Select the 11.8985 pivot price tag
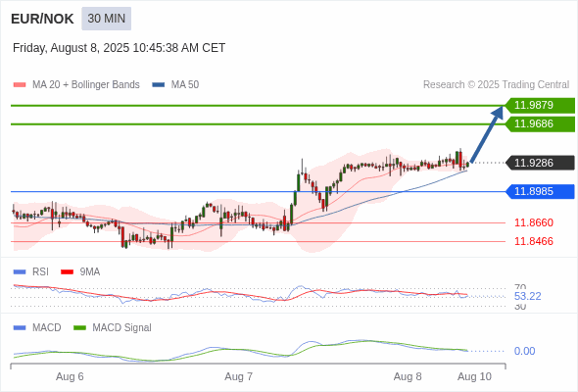Screen dimensions: 578x392 point(540,191)
